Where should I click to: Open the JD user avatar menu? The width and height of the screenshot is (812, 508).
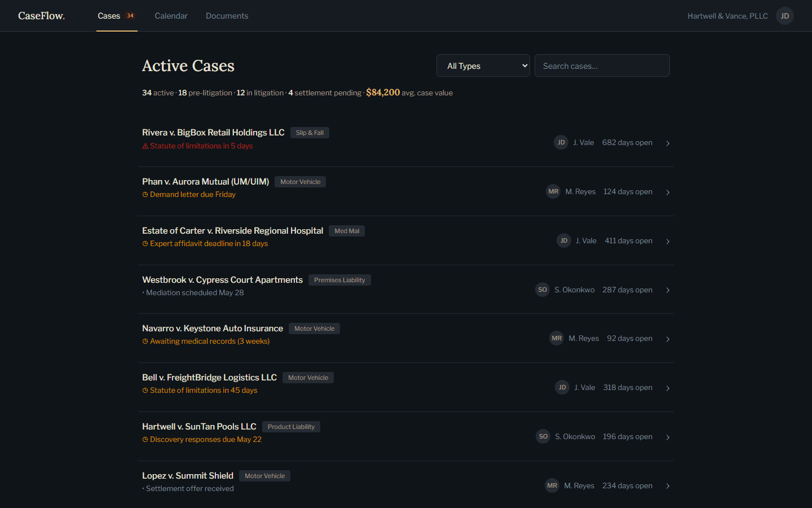[x=785, y=16]
